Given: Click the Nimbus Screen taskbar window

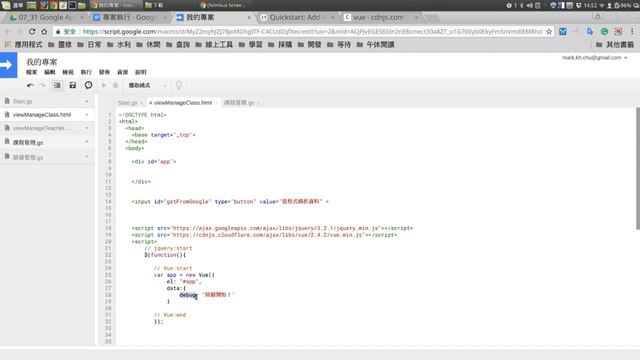Looking at the screenshot, I should pos(223,5).
